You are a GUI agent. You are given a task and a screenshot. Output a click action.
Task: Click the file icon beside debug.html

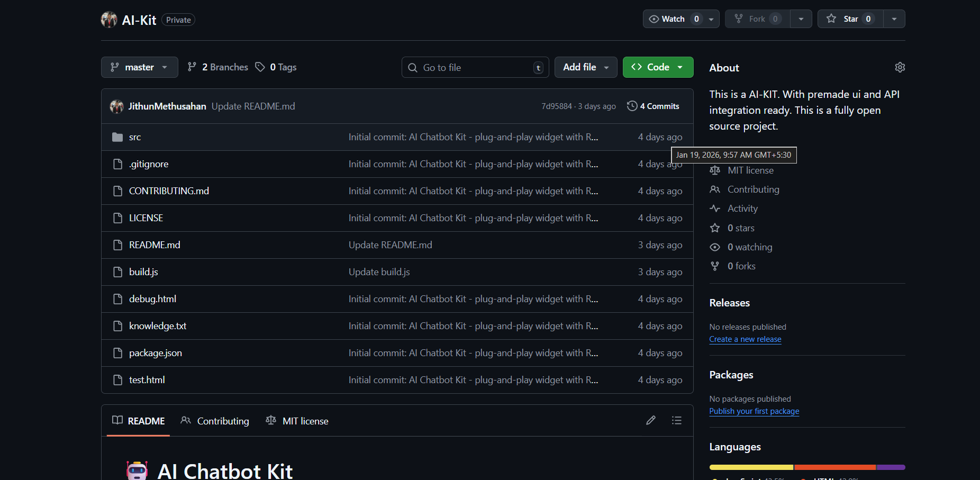(117, 299)
